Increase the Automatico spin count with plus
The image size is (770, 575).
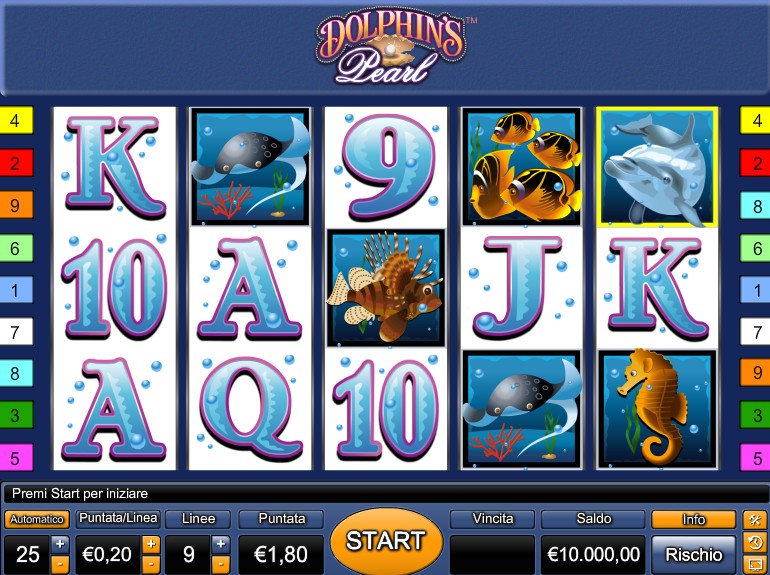[x=60, y=544]
